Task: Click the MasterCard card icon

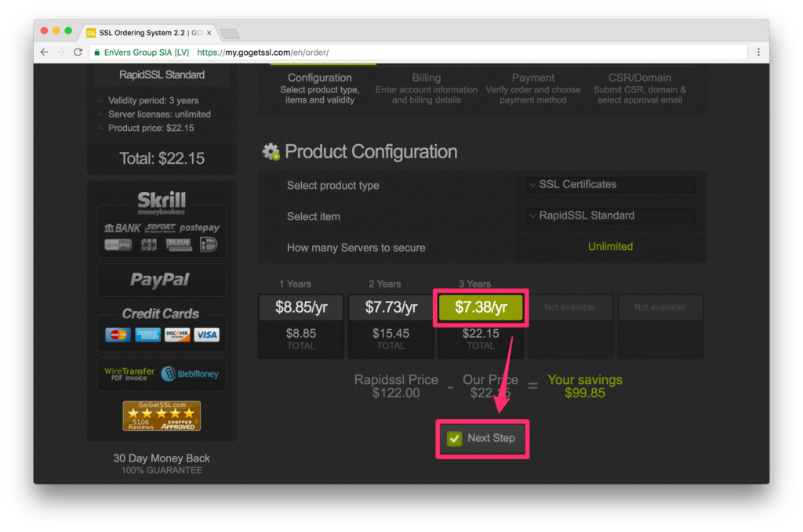Action: 118,335
